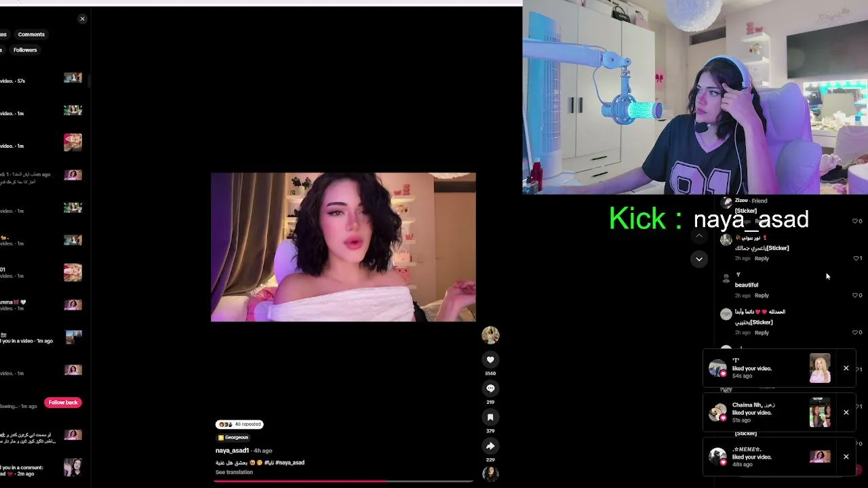Viewport: 868px width, 488px height.
Task: Click the 229 shares count
Action: point(490,460)
